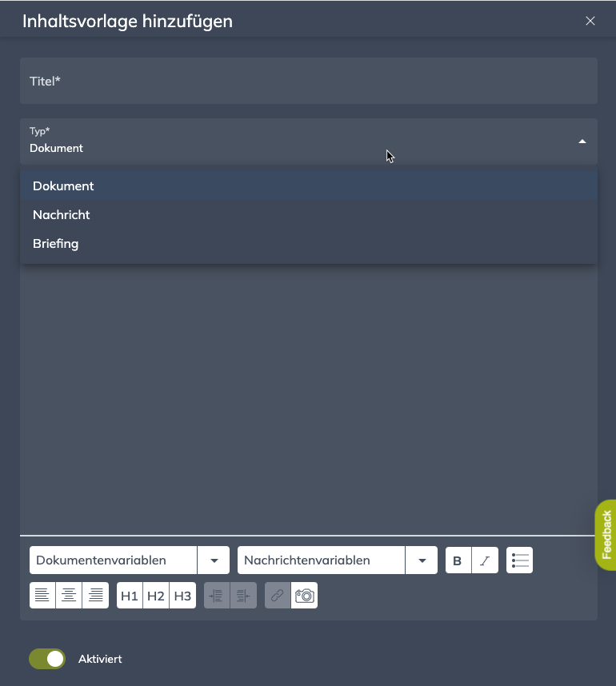Open the Feedback side tab
The width and height of the screenshot is (616, 686).
click(x=606, y=534)
